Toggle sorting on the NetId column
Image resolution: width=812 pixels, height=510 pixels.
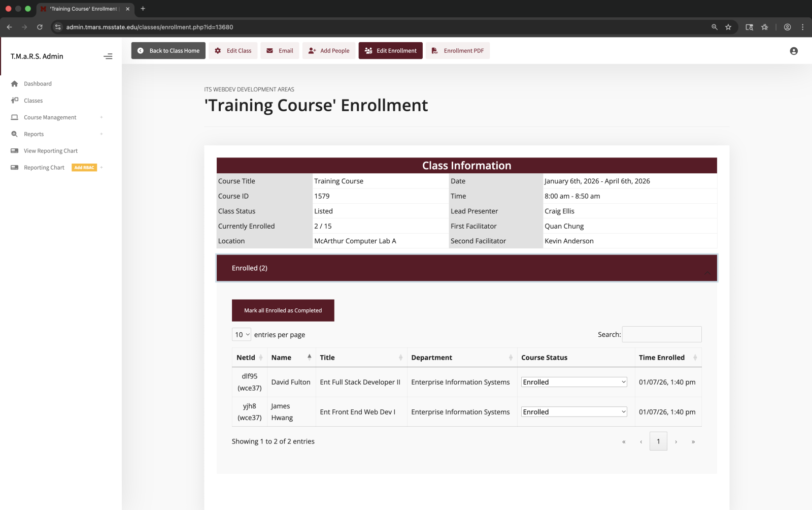tap(262, 357)
